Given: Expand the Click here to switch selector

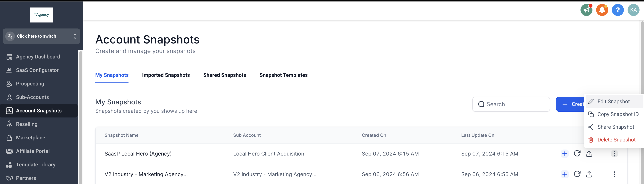Looking at the screenshot, I should pos(41,36).
